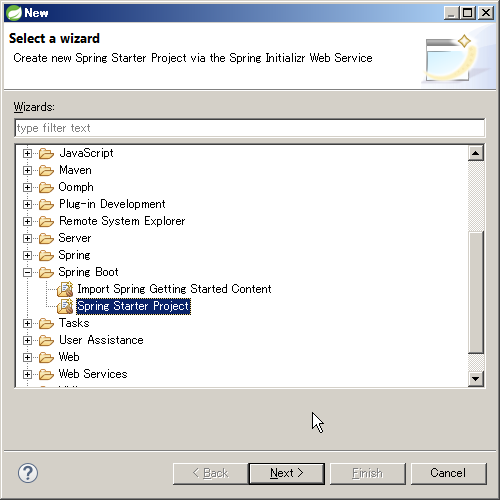The image size is (500, 500).
Task: Select Plug-in Development category label
Action: 112,204
